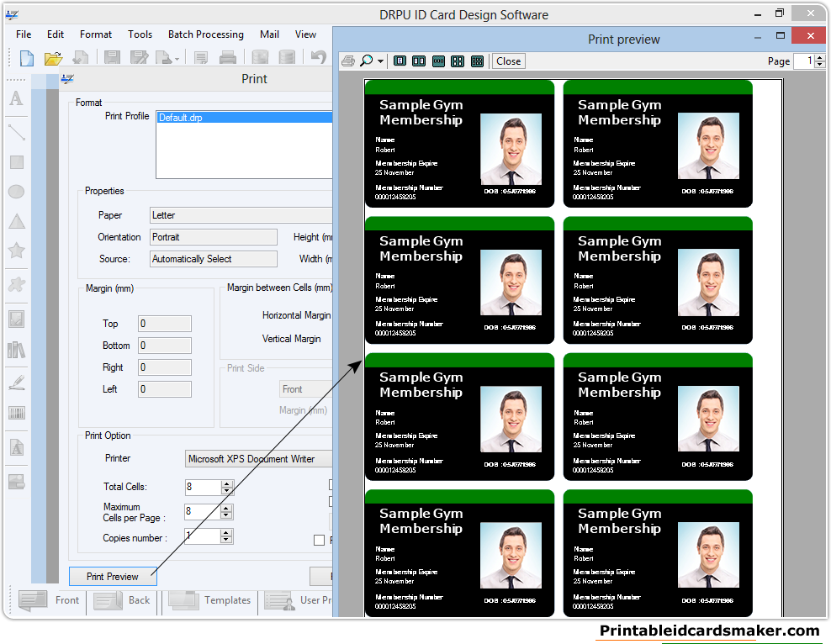Click the magnifier zoom icon in preview

[x=366, y=61]
